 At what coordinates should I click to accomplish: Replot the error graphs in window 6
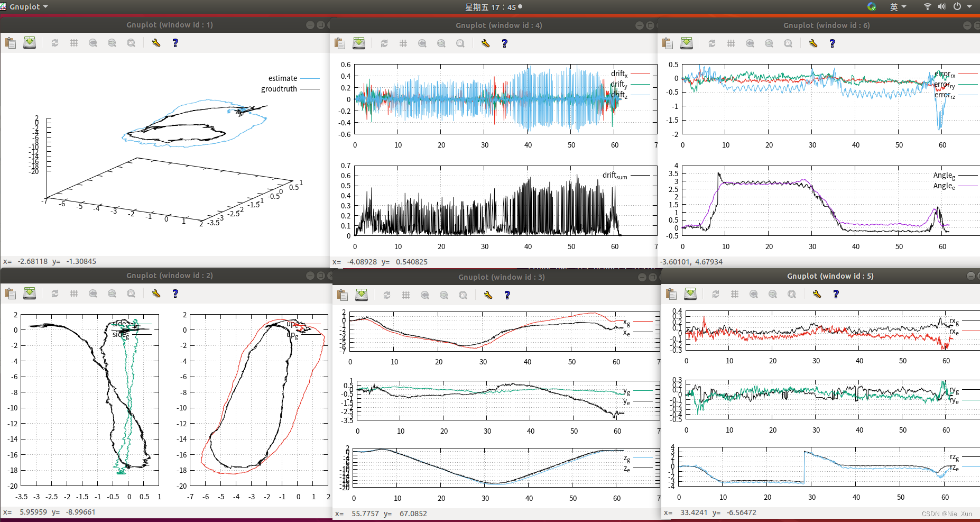[x=712, y=43]
